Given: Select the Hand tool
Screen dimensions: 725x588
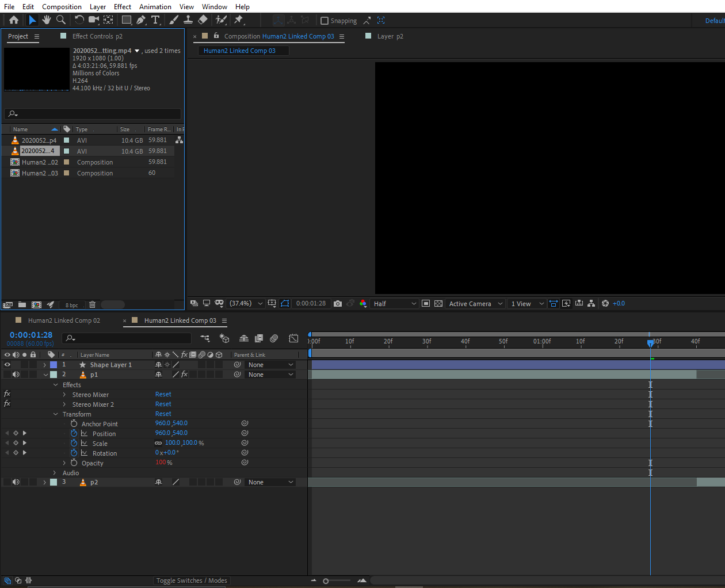Looking at the screenshot, I should point(46,20).
